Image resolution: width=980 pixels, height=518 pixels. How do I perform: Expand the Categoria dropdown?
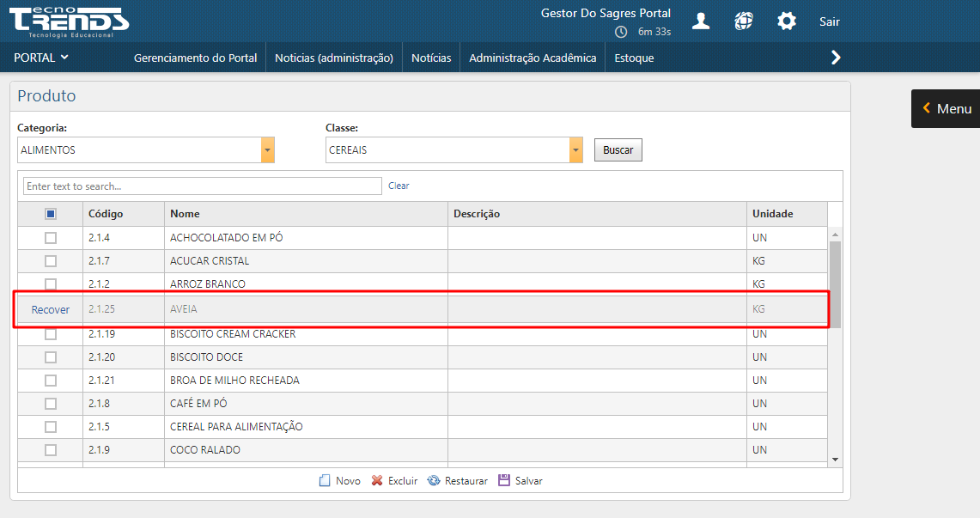point(268,150)
